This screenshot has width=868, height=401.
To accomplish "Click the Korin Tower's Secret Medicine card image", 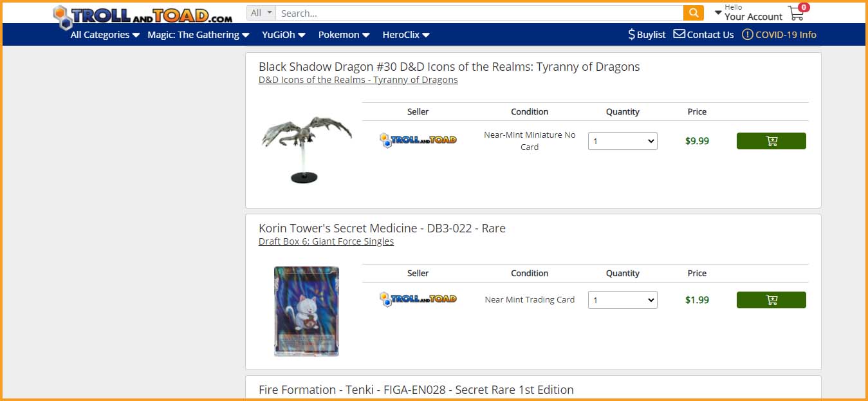I will pos(306,312).
